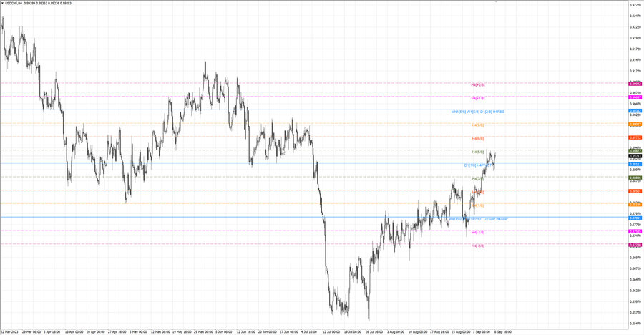Click the MN1[5/8] W1[5/8] D1[2/8] H4RES label
Screen dimensions: 644x335
pyautogui.click(x=478, y=112)
